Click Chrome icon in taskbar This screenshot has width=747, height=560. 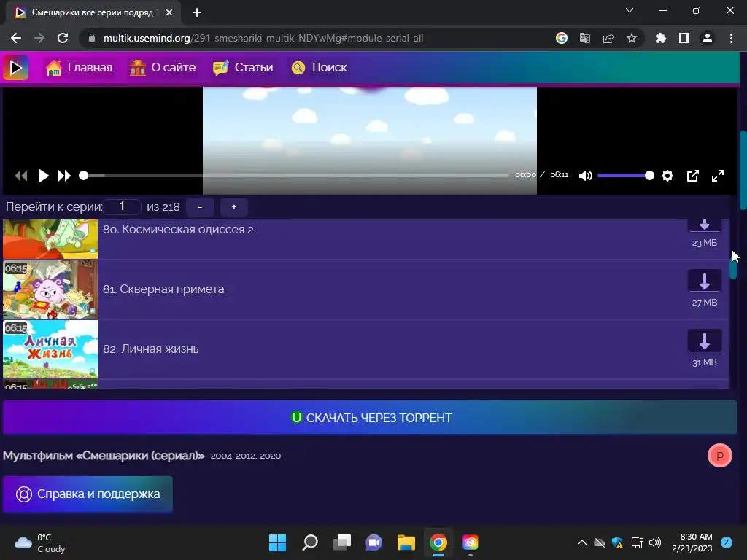[438, 542]
